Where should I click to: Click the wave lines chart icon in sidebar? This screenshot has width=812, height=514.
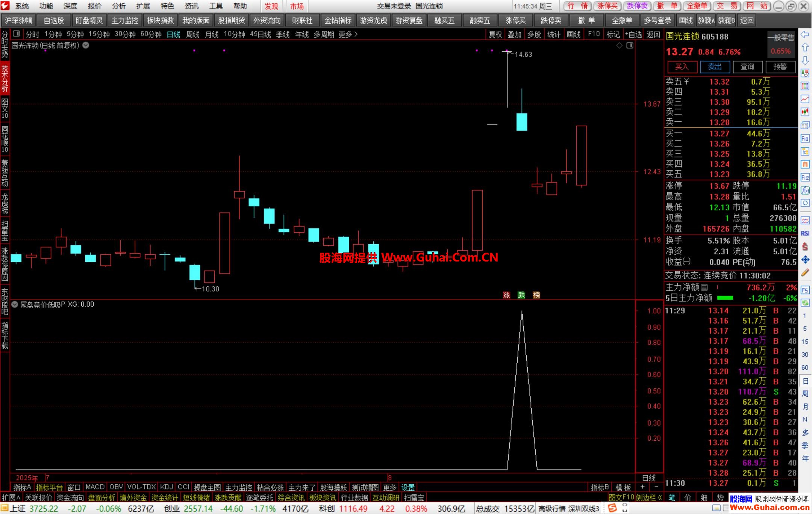(805, 220)
